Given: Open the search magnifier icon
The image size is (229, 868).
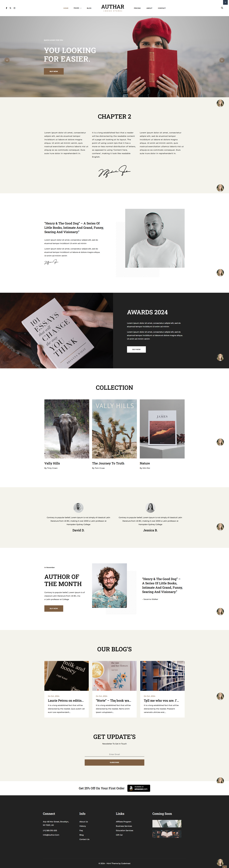Looking at the screenshot, I should [x=222, y=8].
